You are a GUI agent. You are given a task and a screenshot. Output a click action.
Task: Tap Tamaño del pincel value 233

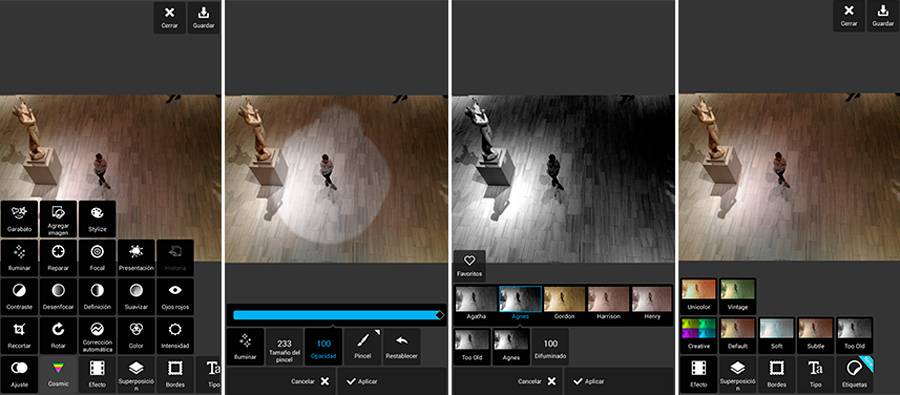pos(285,347)
